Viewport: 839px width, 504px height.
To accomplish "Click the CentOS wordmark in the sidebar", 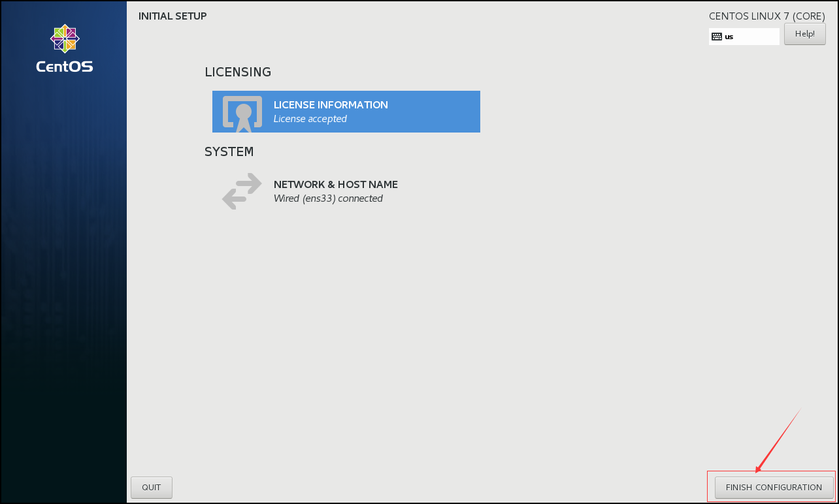I will click(x=65, y=66).
